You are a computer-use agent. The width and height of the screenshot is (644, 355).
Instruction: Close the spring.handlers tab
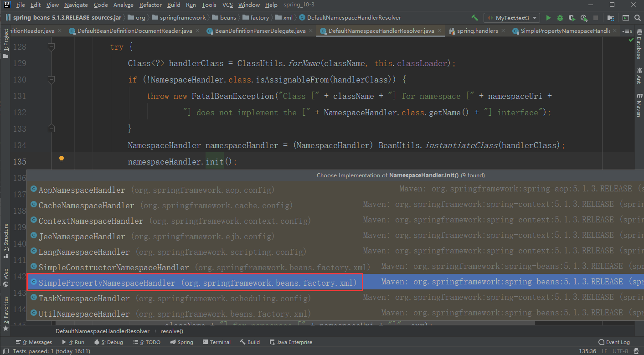(x=503, y=31)
